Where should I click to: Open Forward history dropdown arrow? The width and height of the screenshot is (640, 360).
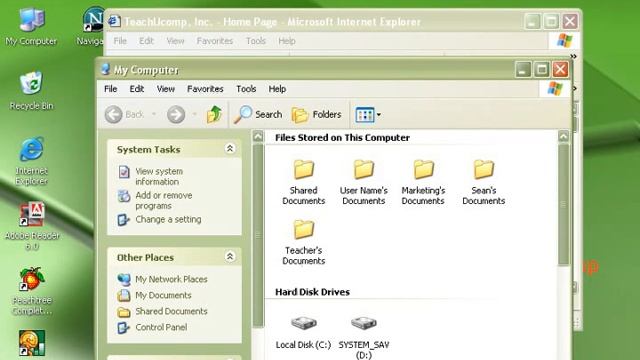click(x=194, y=115)
